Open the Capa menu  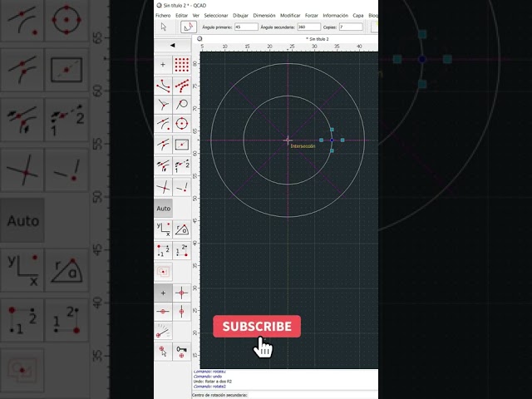click(x=358, y=16)
